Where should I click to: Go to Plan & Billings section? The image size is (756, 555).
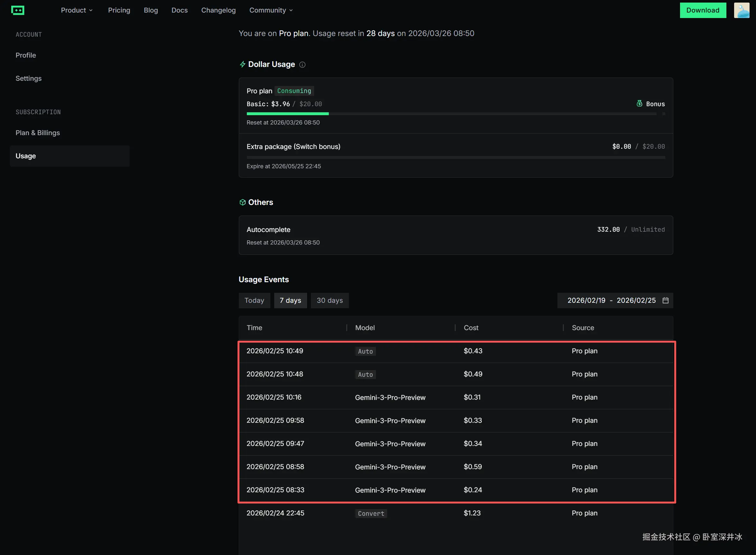(x=38, y=133)
